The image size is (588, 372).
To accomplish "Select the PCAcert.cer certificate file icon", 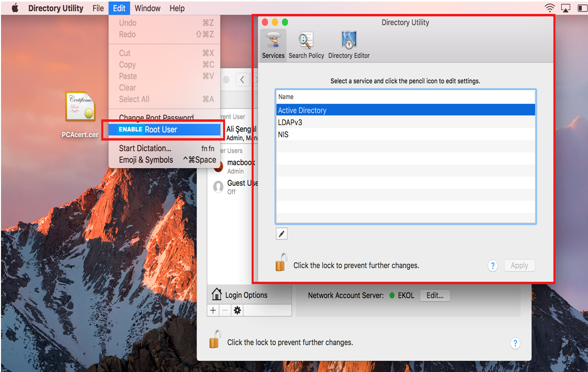I will click(x=80, y=107).
